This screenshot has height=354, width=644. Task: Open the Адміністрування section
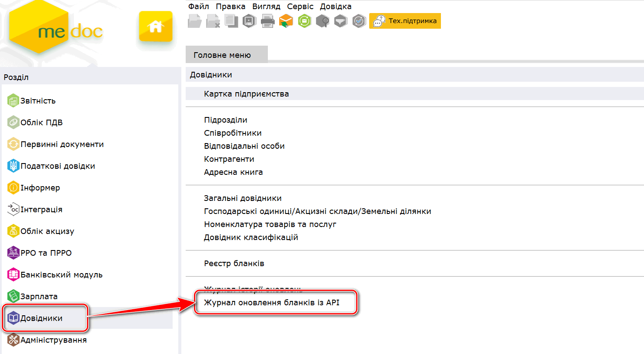coord(53,340)
